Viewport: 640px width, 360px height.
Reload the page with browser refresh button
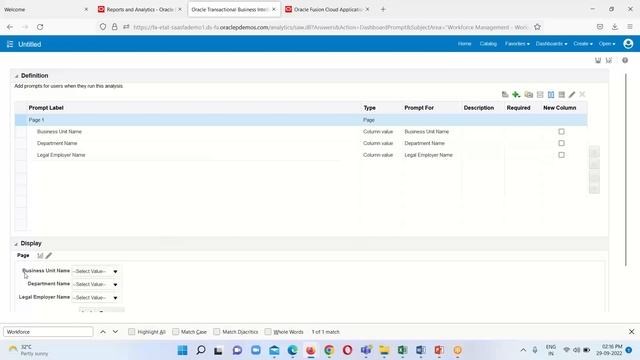pyautogui.click(x=40, y=27)
